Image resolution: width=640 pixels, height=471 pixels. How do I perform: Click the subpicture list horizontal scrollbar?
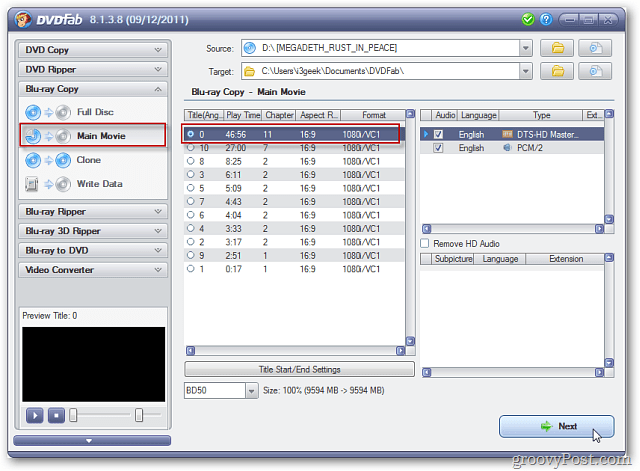coord(513,372)
